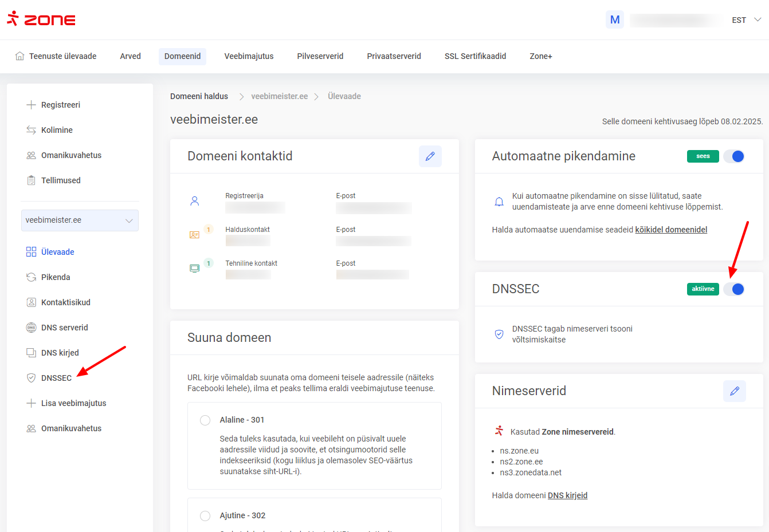Edit domain contacts with pencil icon

point(430,156)
